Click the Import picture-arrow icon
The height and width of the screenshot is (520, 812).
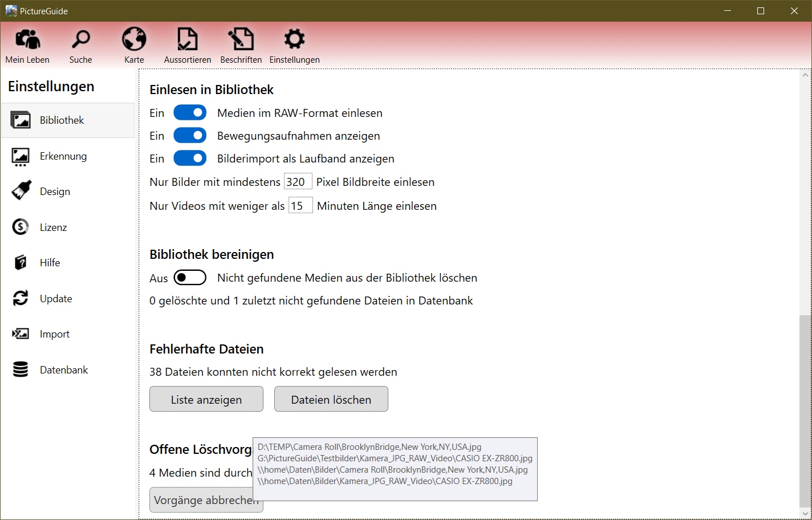(x=21, y=334)
